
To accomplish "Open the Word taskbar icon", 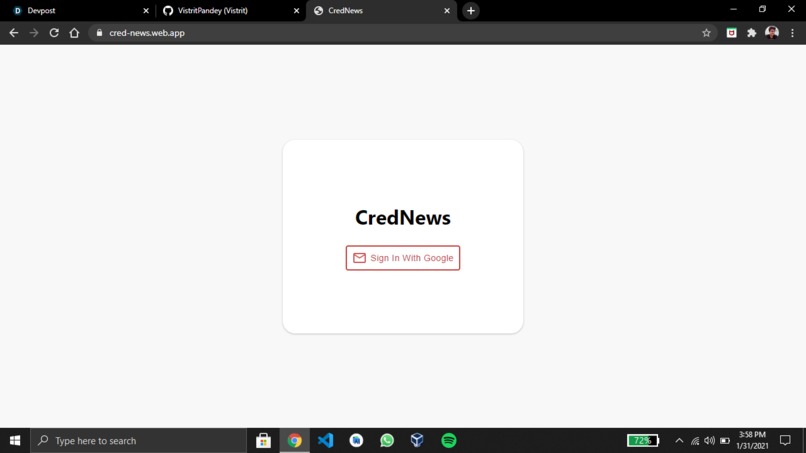I will (356, 441).
